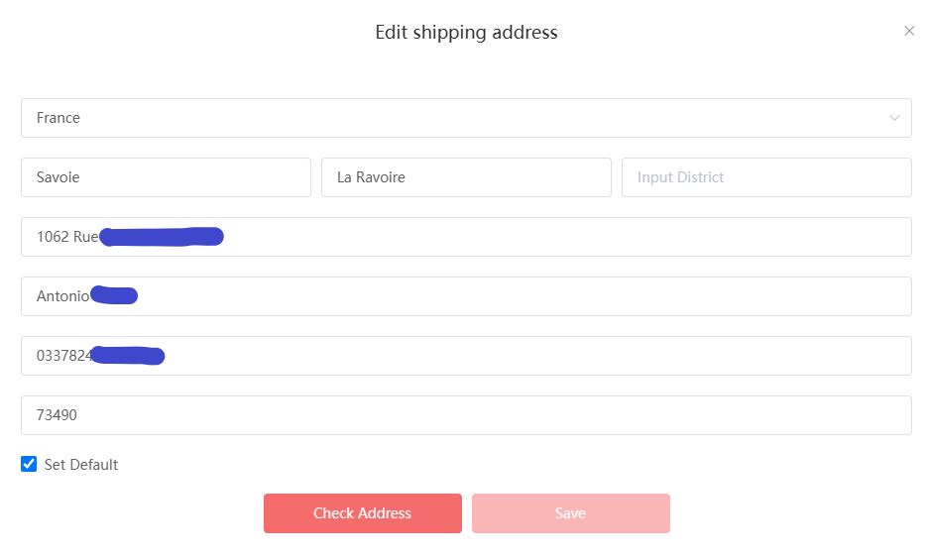Uncheck the Set Default checkbox

(x=29, y=464)
